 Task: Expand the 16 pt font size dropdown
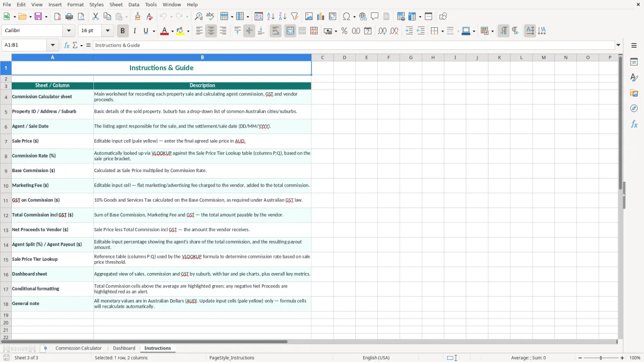click(107, 31)
